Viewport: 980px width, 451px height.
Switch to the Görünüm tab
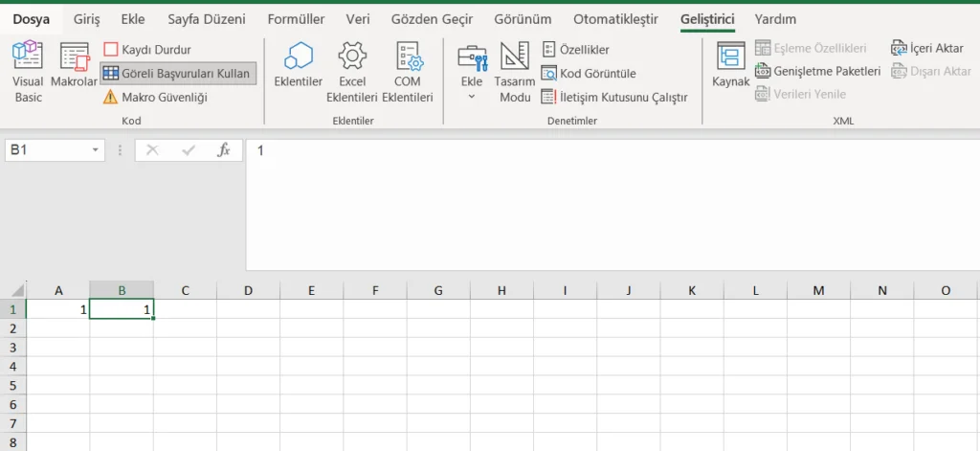point(523,19)
